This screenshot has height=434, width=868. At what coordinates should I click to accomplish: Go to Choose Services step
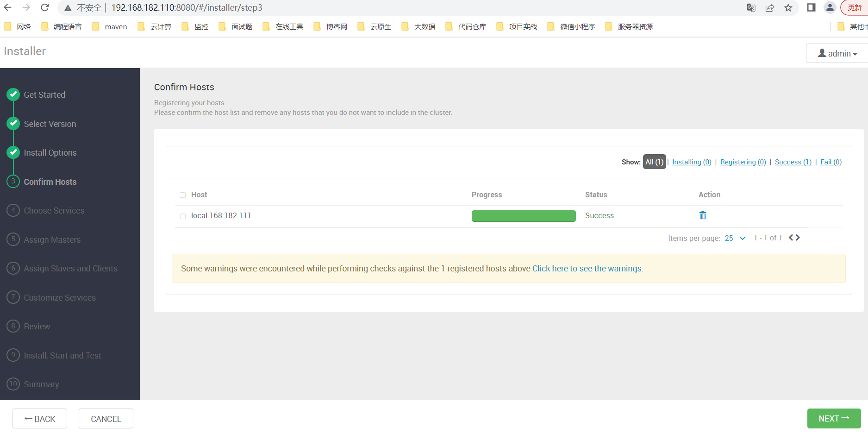click(54, 211)
